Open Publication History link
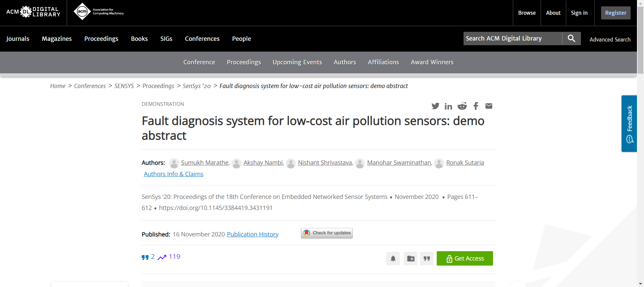The width and height of the screenshot is (644, 287). [x=253, y=234]
